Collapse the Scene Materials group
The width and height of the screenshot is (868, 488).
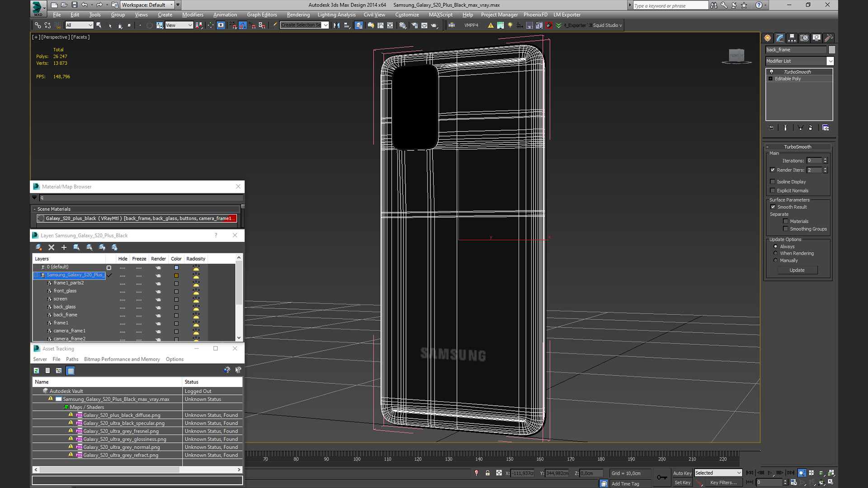click(x=34, y=209)
